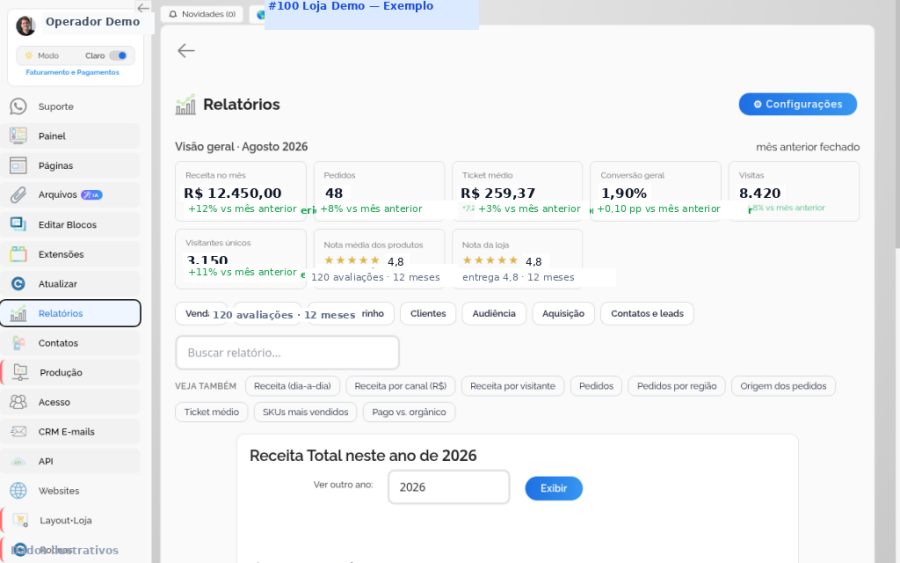Click the Painel dashboard icon

tap(18, 136)
